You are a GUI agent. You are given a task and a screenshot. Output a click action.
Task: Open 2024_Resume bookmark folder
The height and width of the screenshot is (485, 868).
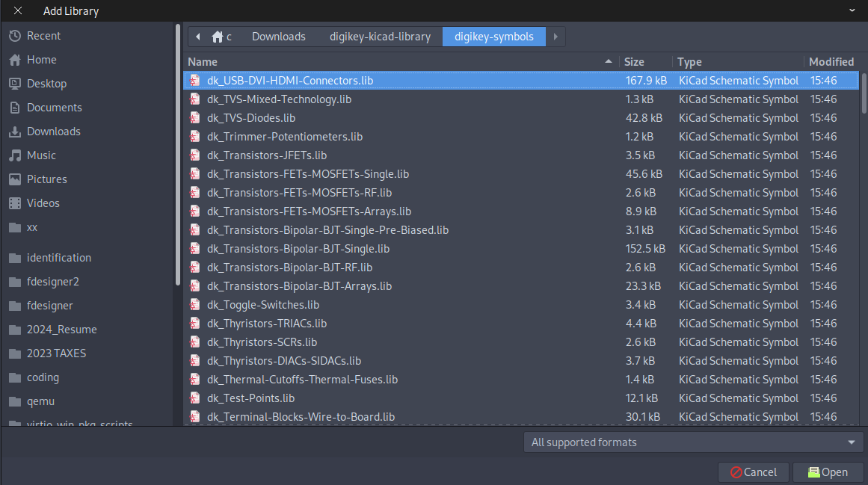click(61, 330)
